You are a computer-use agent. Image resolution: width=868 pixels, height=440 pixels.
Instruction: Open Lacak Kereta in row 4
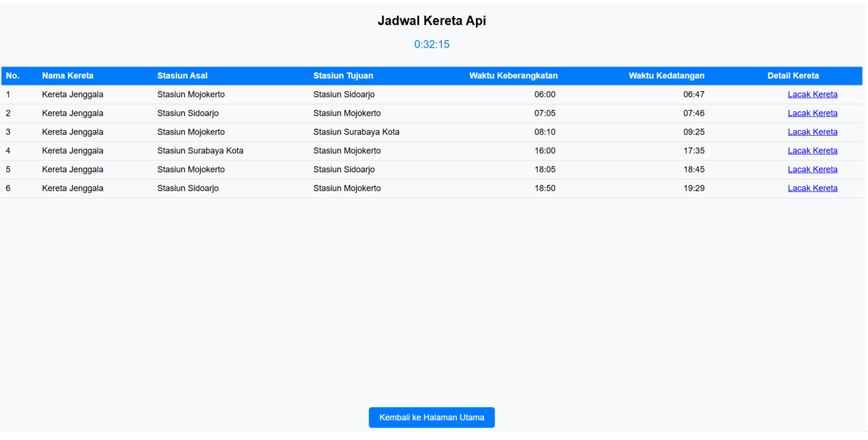812,151
